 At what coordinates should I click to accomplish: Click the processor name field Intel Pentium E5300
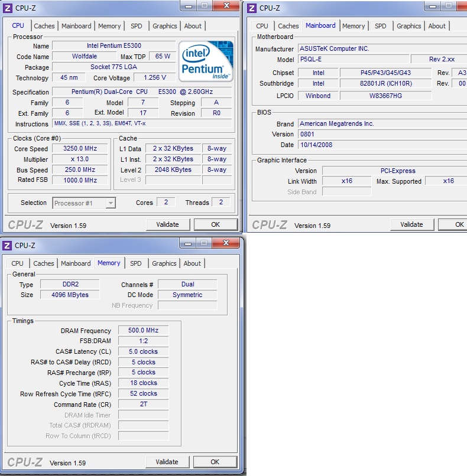point(114,45)
